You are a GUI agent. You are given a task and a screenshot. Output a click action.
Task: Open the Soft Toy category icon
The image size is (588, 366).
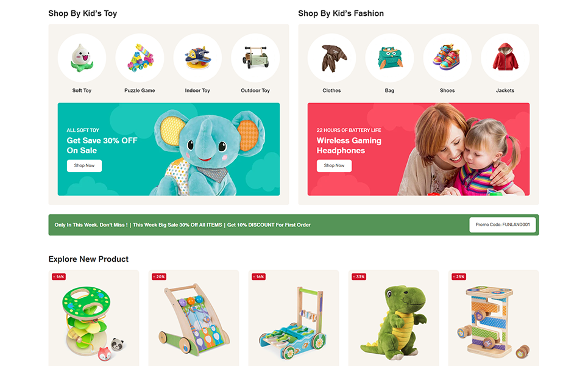point(82,58)
